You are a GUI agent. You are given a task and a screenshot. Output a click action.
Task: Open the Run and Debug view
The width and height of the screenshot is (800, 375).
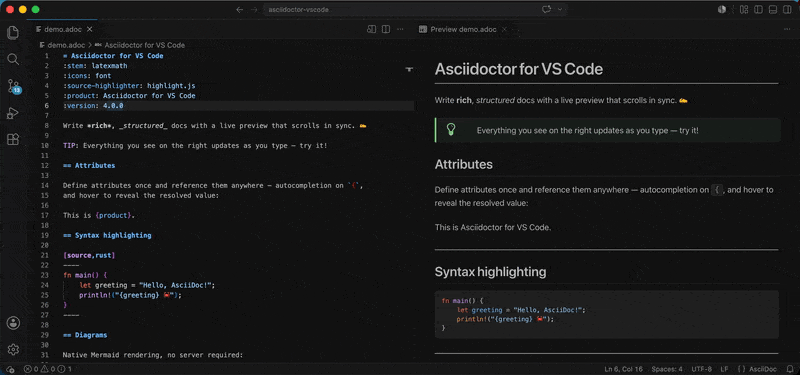[x=13, y=113]
